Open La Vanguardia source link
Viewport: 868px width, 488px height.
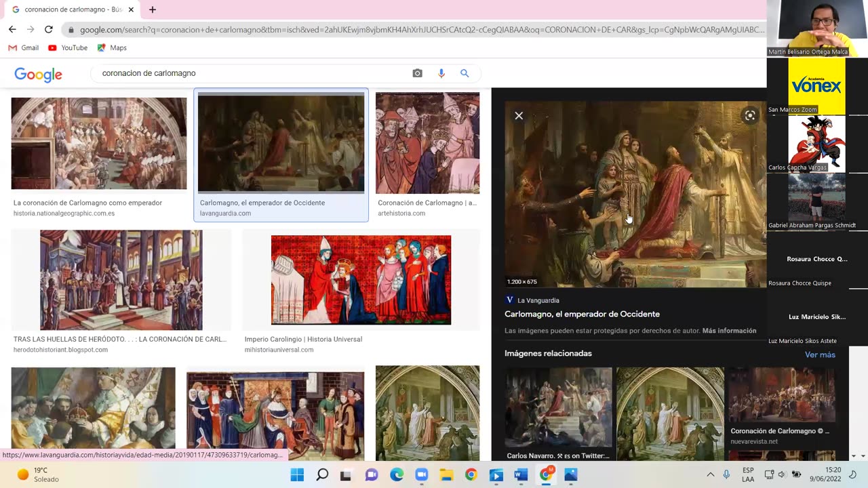click(532, 300)
